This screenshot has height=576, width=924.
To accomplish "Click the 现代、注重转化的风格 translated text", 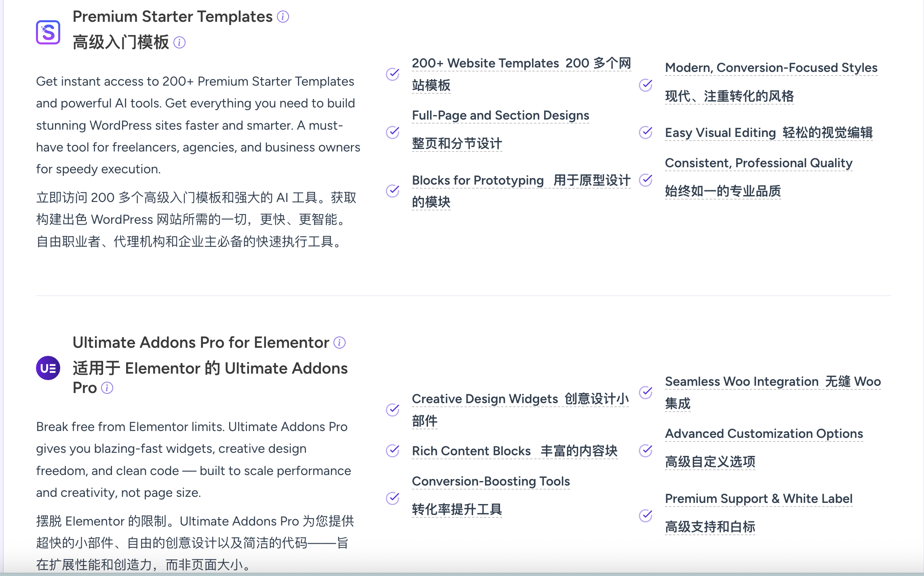I will pos(729,97).
